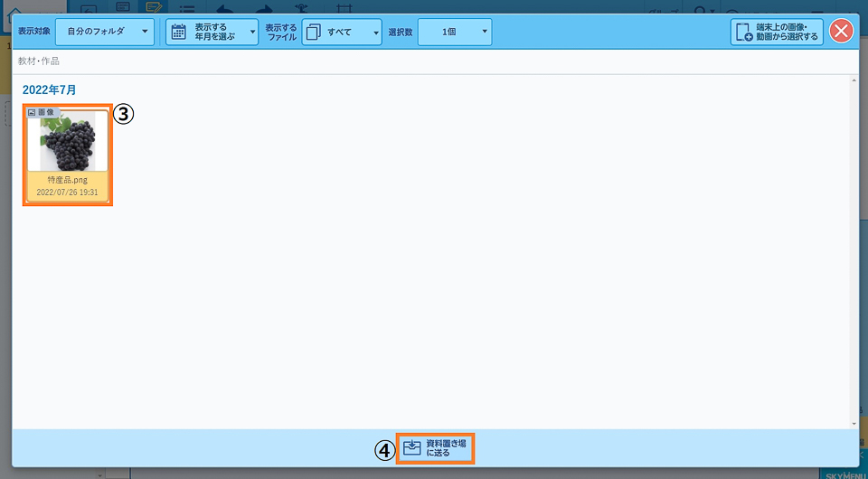Click the 教材・作品 breadcrumb label
868x479 pixels.
(39, 61)
